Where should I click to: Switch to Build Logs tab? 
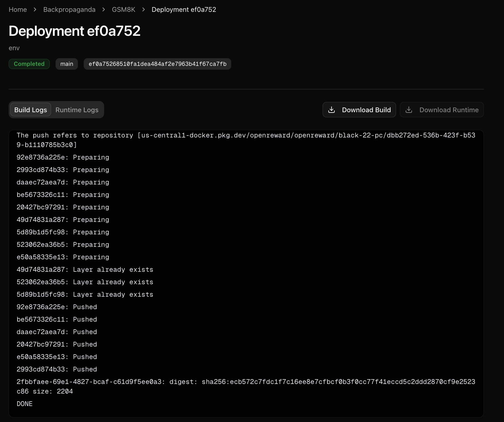pos(31,110)
